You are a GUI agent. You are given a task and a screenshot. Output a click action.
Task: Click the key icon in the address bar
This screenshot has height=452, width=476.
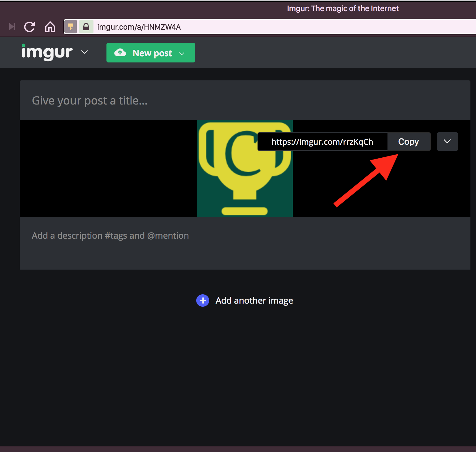click(70, 27)
